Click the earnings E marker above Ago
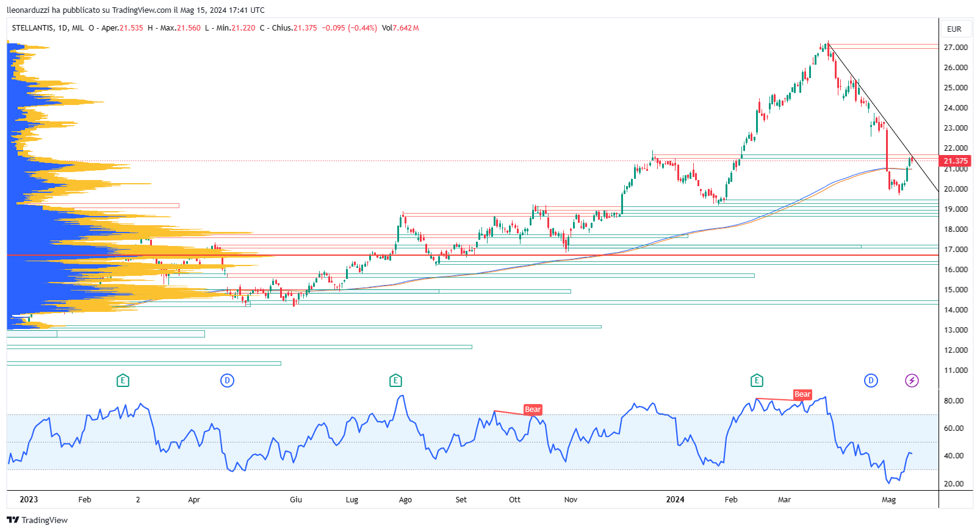Image resolution: width=980 pixels, height=531 pixels. point(395,381)
